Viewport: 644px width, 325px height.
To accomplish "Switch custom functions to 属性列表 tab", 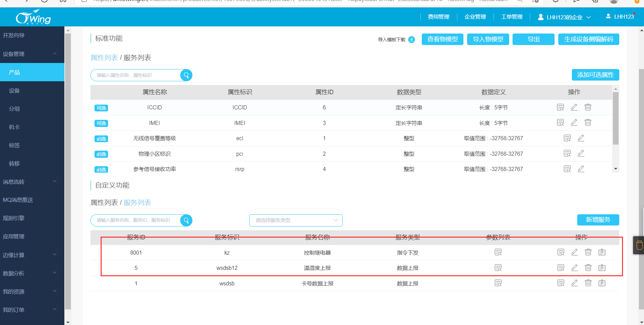I will pos(104,202).
